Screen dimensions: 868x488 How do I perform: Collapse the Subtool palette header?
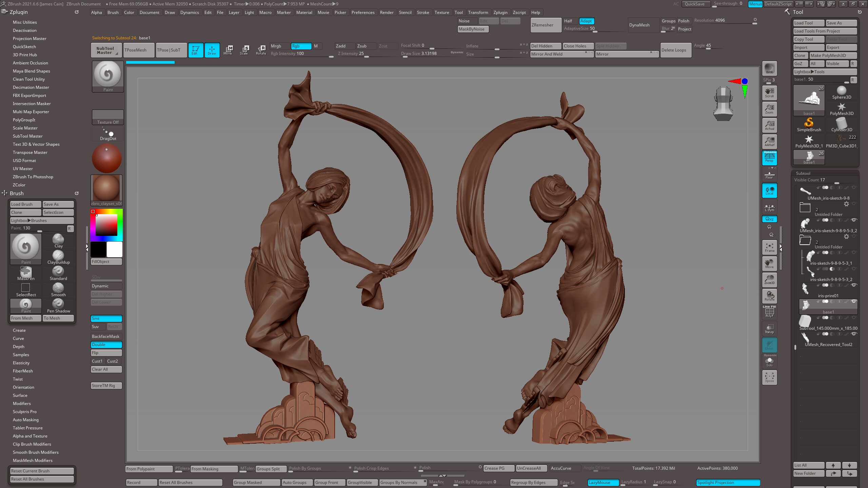coord(803,173)
